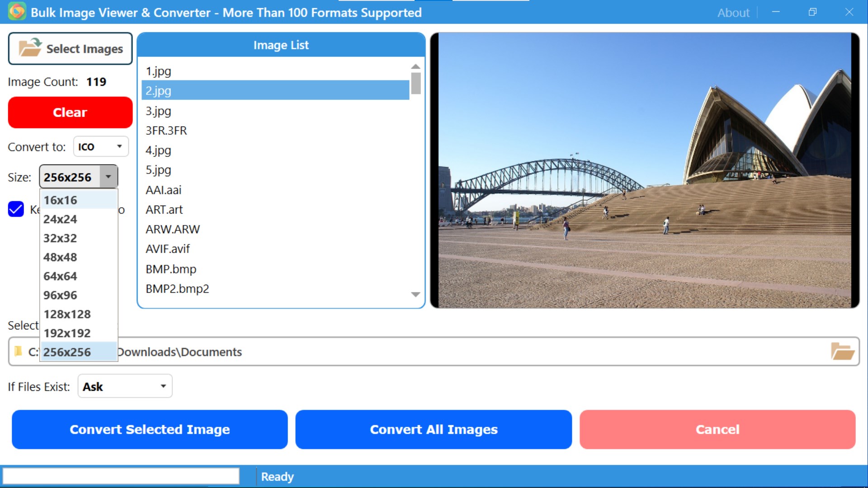Minimize the converter window
Image resolution: width=868 pixels, height=488 pixels.
776,12
